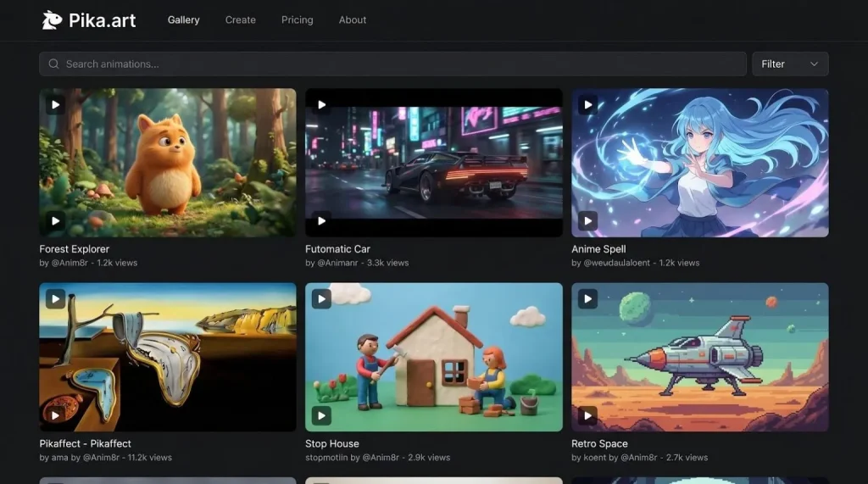Screen dimensions: 868x484
Task: Open the Forest Explorer thumbnail
Action: tap(168, 163)
